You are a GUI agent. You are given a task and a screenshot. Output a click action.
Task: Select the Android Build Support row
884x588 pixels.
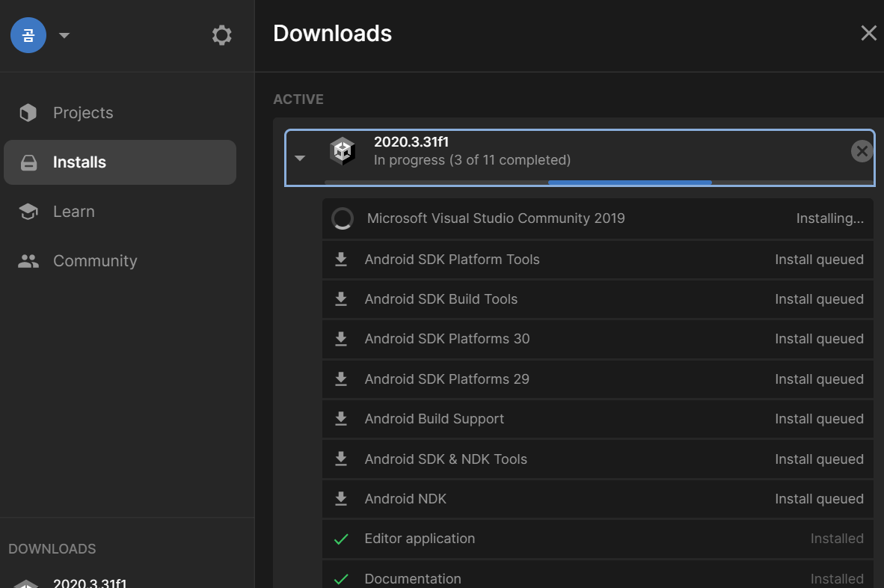(x=435, y=418)
